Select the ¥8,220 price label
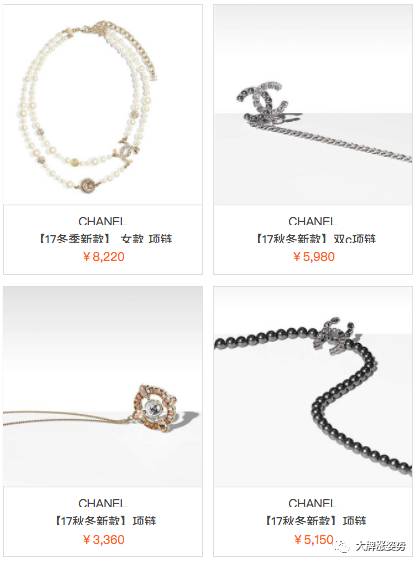Image resolution: width=418 pixels, height=564 pixels. coord(104,257)
